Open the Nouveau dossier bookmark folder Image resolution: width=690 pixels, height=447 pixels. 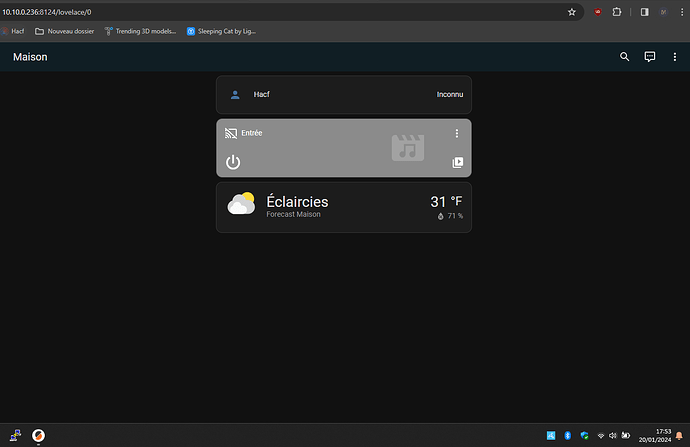point(65,31)
